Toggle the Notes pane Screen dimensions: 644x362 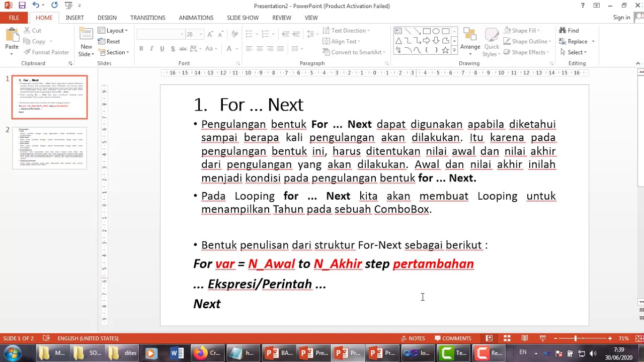[x=413, y=338]
